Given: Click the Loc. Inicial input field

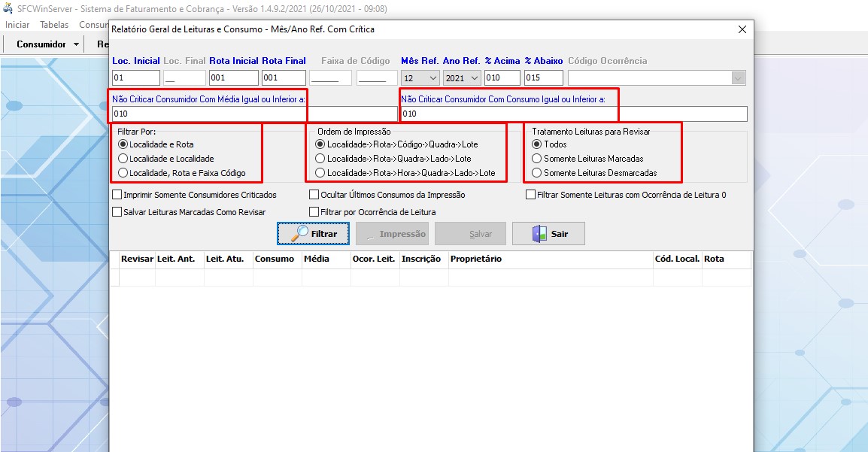Looking at the screenshot, I should pyautogui.click(x=135, y=78).
